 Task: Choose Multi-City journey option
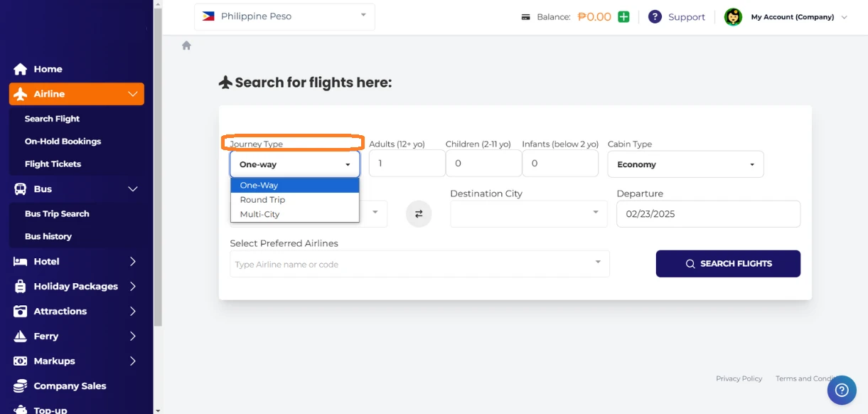click(259, 214)
